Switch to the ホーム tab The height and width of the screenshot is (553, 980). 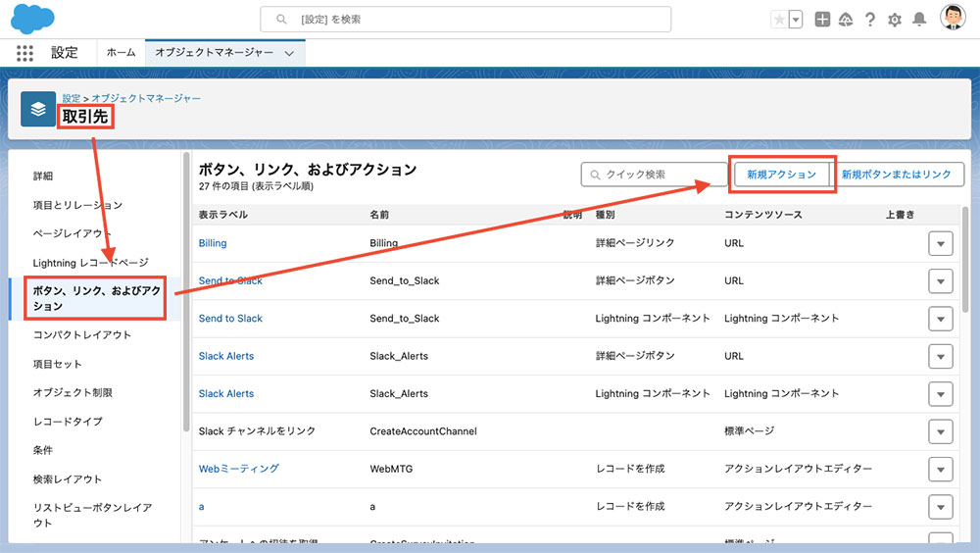[x=121, y=53]
